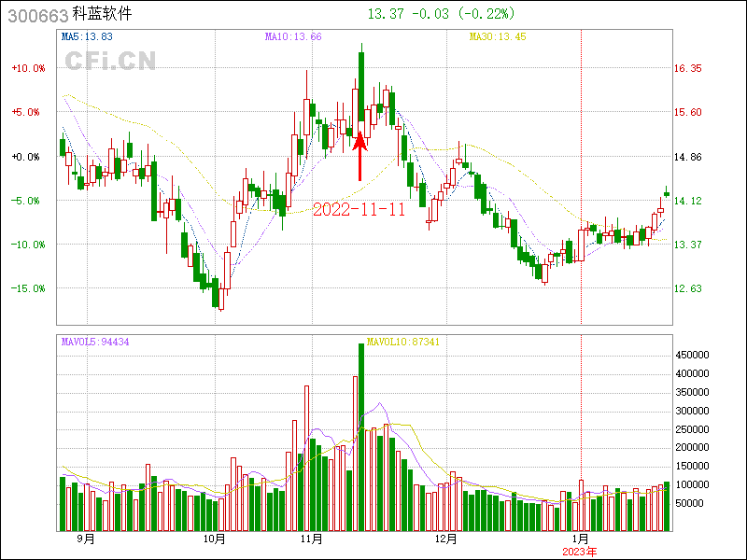
Task: Select the MA10:13.66 indicator label
Action: pyautogui.click(x=293, y=36)
